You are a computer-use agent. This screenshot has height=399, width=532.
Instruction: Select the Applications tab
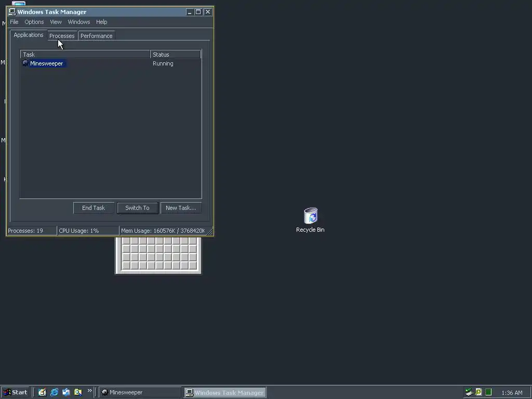[x=29, y=35]
